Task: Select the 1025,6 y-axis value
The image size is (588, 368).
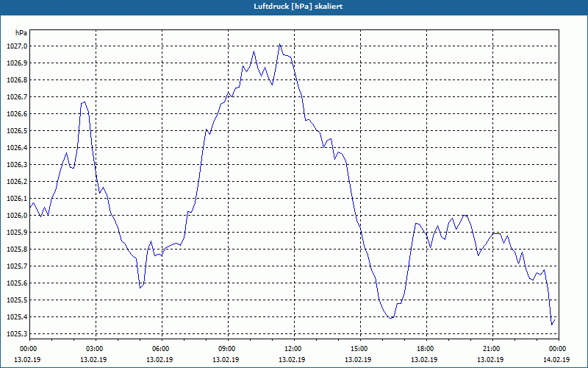Action: [x=17, y=283]
